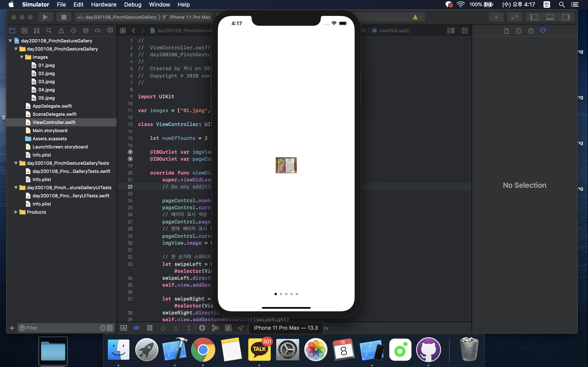Open the Hardware menu

tap(104, 4)
